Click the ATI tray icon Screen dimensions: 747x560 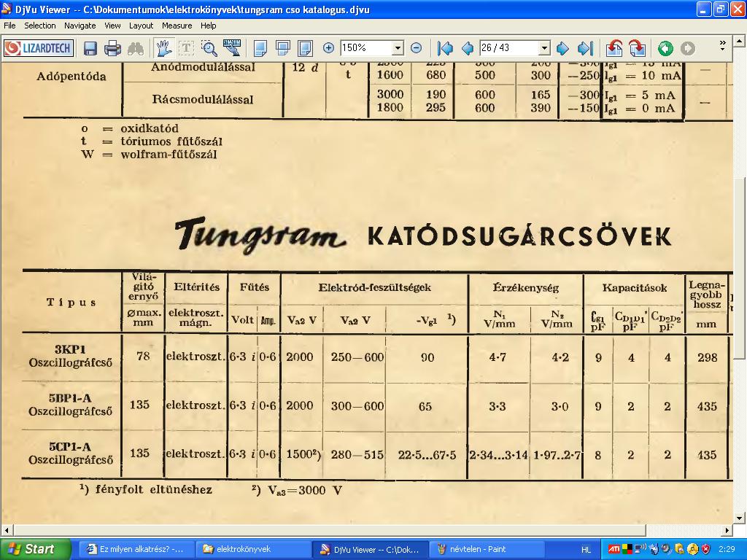coord(614,549)
